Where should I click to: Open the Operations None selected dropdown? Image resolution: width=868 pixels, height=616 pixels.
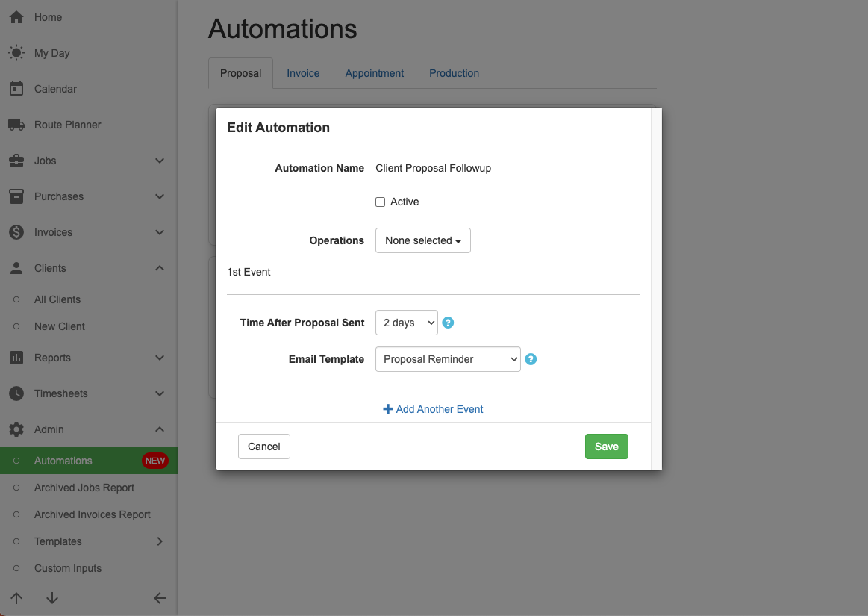point(422,240)
